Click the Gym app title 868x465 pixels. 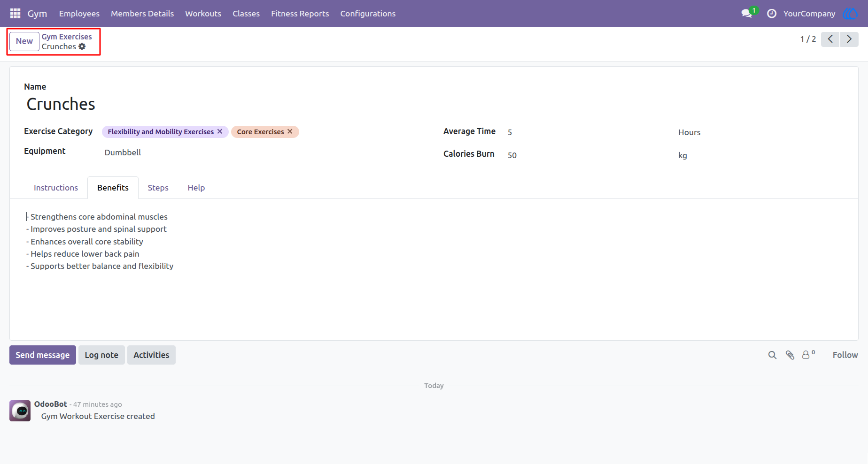click(37, 14)
